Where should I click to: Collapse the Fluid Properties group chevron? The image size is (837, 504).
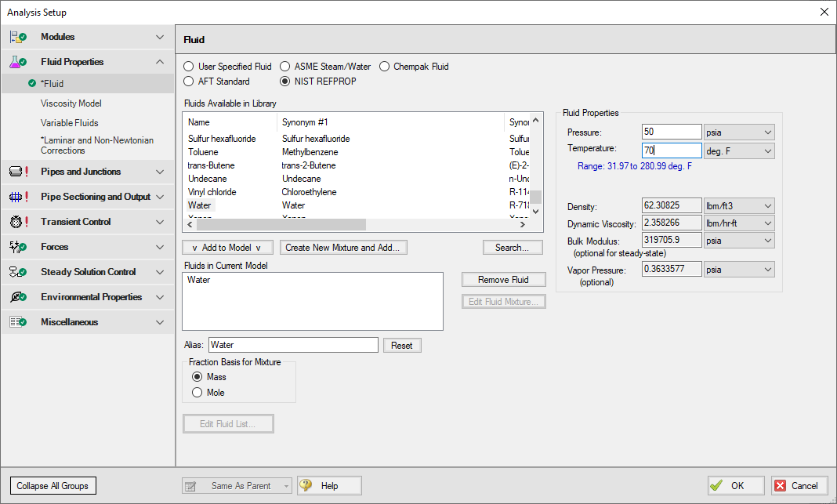click(160, 62)
